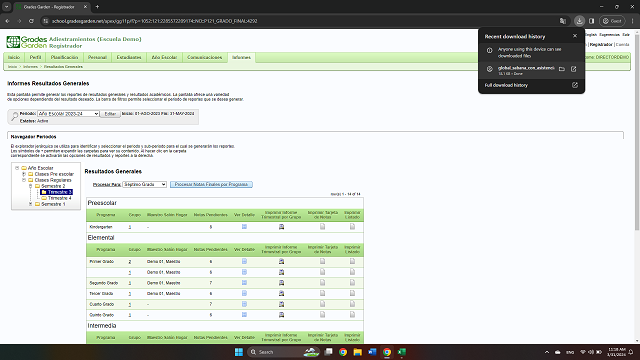Viewport: 640px width, 360px height.
Task: Open the Comunicaciones tab
Action: tap(205, 57)
